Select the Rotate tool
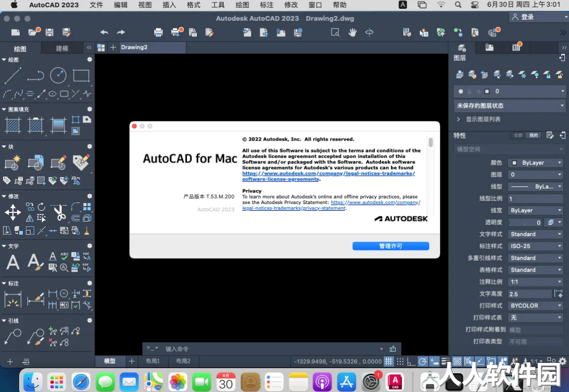Viewport: 569px width, 392px height. point(42,207)
